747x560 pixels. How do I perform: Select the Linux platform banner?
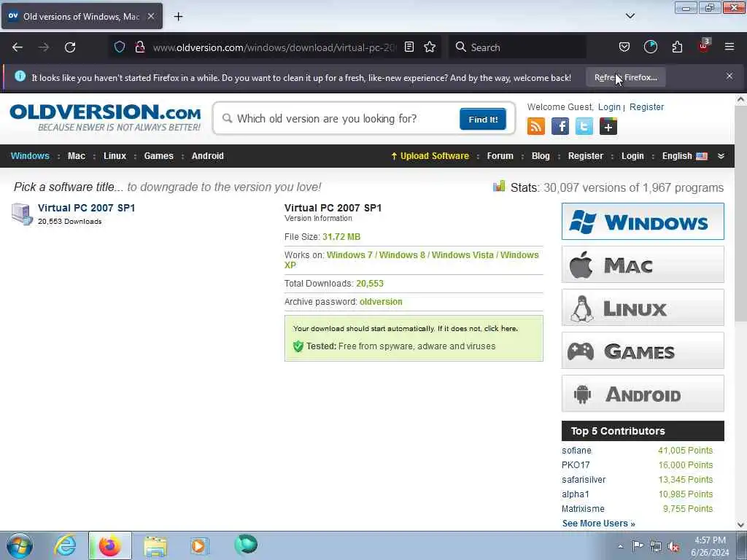pyautogui.click(x=643, y=308)
